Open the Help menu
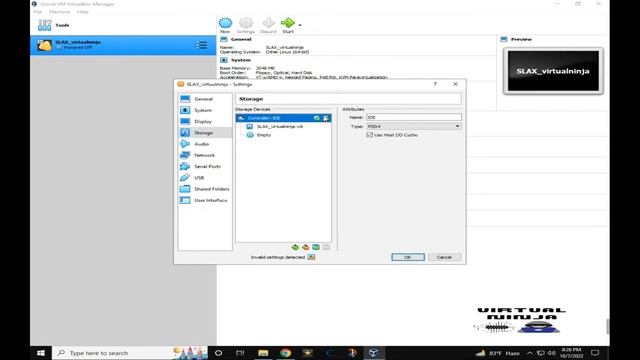The height and width of the screenshot is (360, 640). [x=82, y=12]
